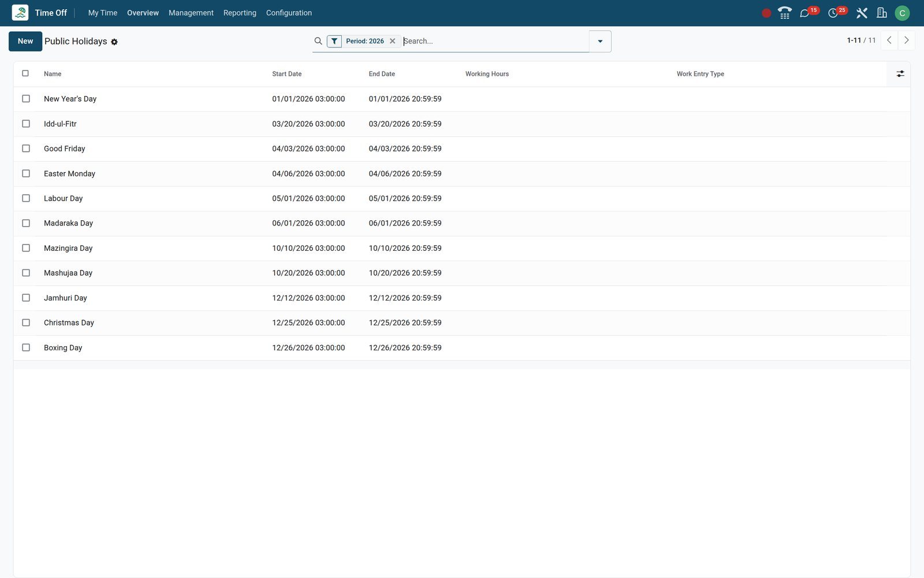924x578 pixels.
Task: Open the VoIP phone dialer icon
Action: tap(785, 13)
